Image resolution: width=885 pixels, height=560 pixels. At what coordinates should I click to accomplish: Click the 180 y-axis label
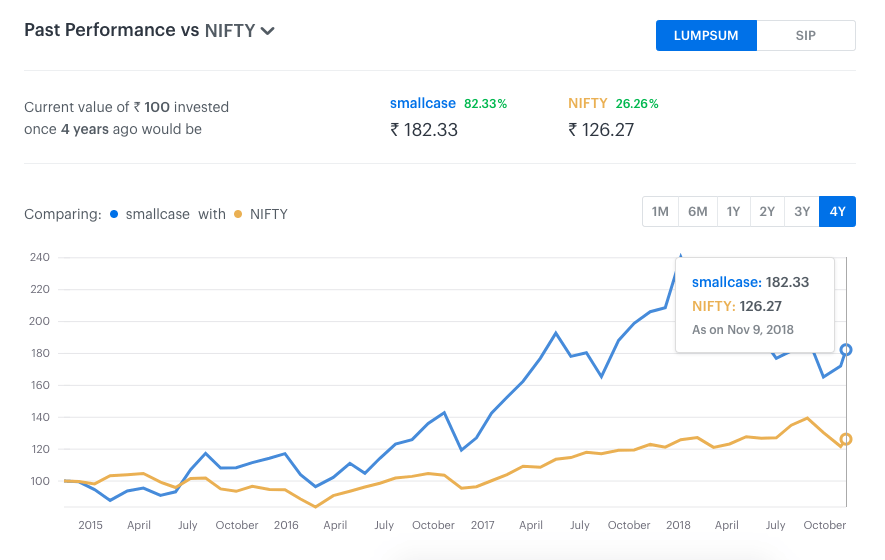[x=40, y=353]
